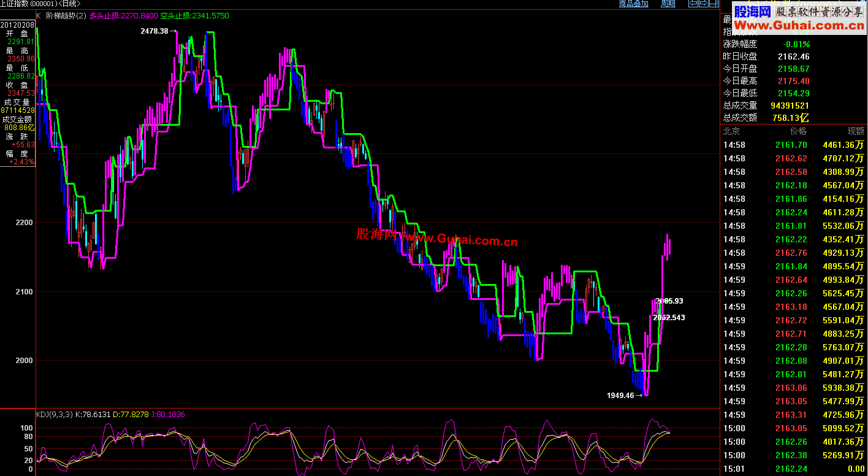Image resolution: width=868 pixels, height=476 pixels.
Task: Click the 2085.93 price label on chart
Action: coord(669,301)
